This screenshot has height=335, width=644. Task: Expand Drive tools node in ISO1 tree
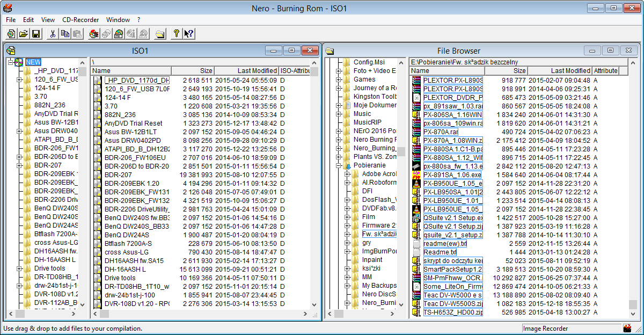pos(19,268)
